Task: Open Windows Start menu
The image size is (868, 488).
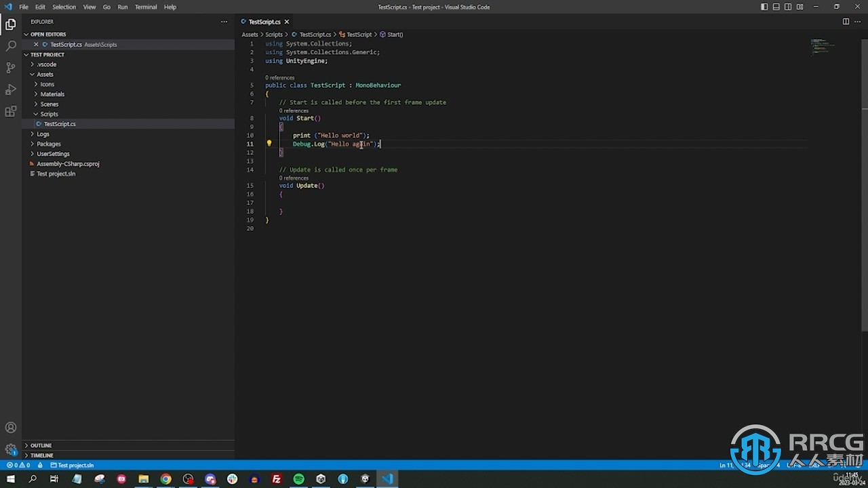Action: (11, 479)
